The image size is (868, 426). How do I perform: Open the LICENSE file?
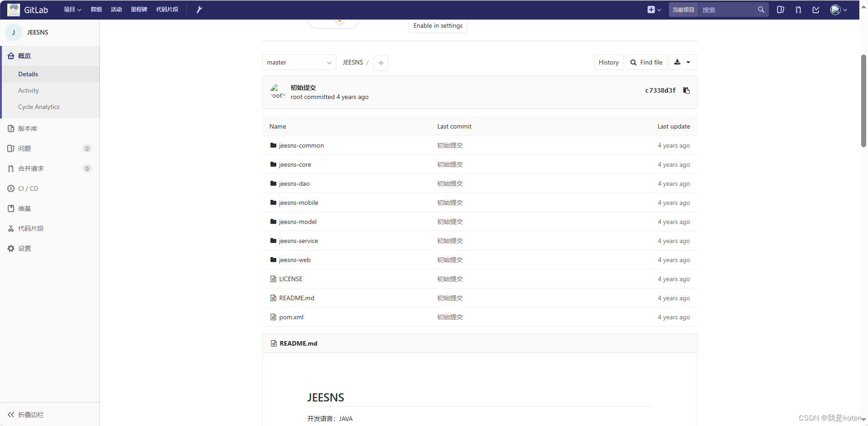coord(291,279)
